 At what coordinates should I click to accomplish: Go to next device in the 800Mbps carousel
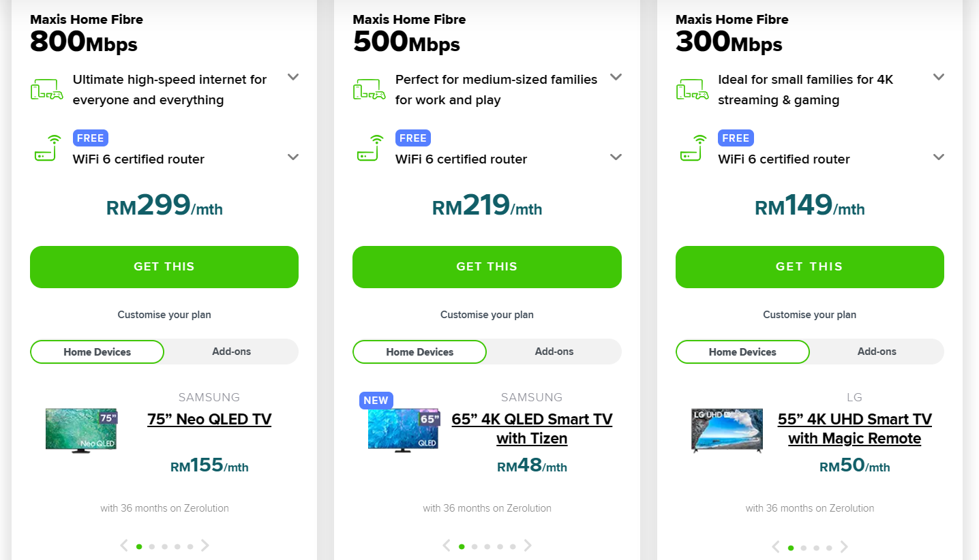pos(205,546)
